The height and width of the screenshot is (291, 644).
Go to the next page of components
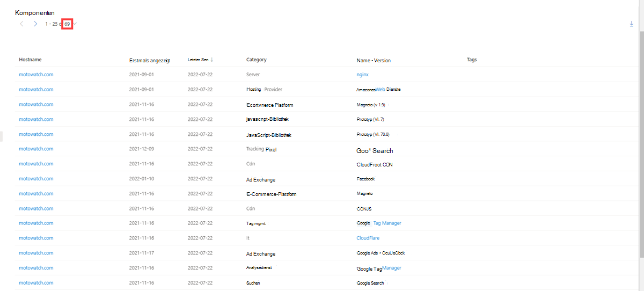[35, 24]
